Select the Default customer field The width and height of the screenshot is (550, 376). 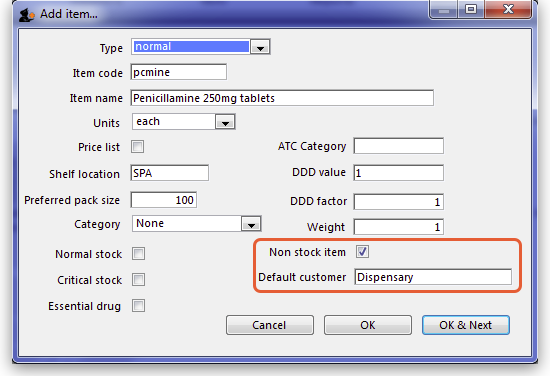433,277
